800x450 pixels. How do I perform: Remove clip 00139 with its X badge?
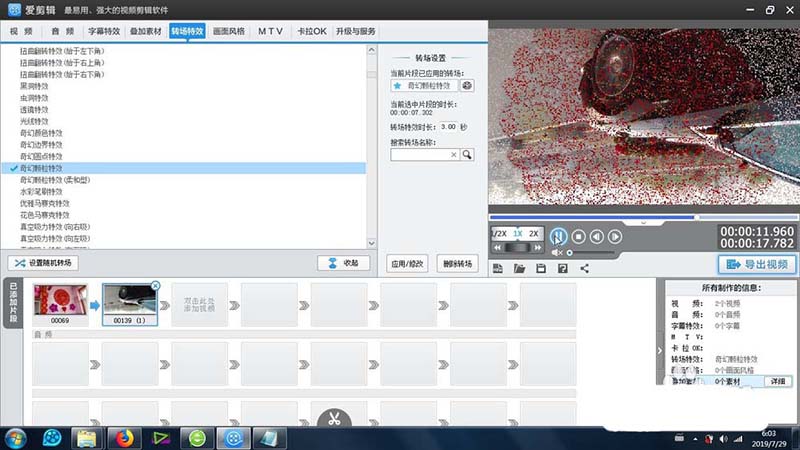click(156, 286)
